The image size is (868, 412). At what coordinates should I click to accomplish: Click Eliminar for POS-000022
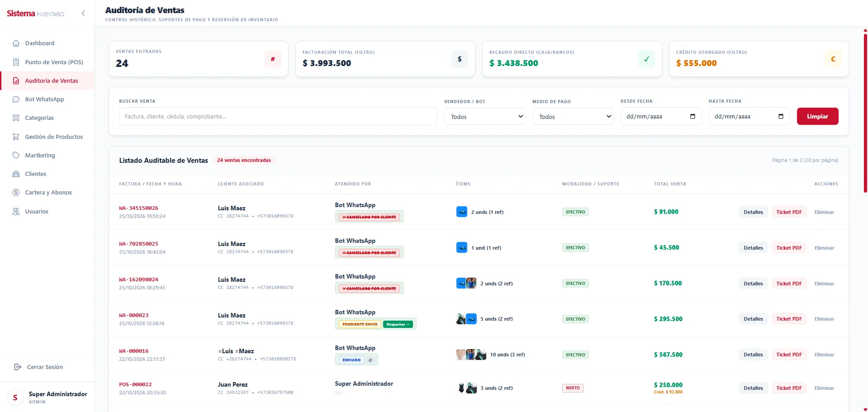(824, 388)
